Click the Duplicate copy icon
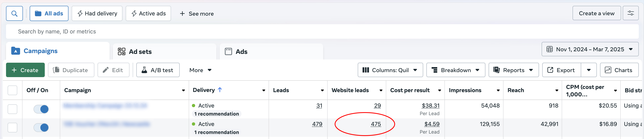Viewport: 644px width, 139px height. point(56,70)
